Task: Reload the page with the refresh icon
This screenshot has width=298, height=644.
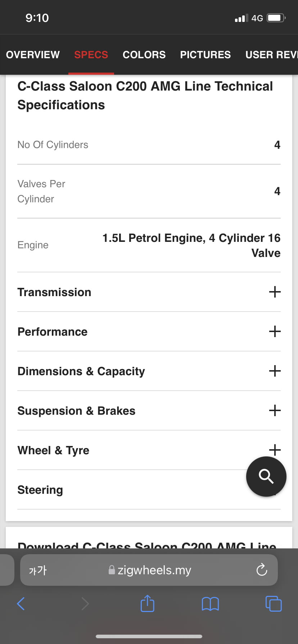Action: coord(262,570)
